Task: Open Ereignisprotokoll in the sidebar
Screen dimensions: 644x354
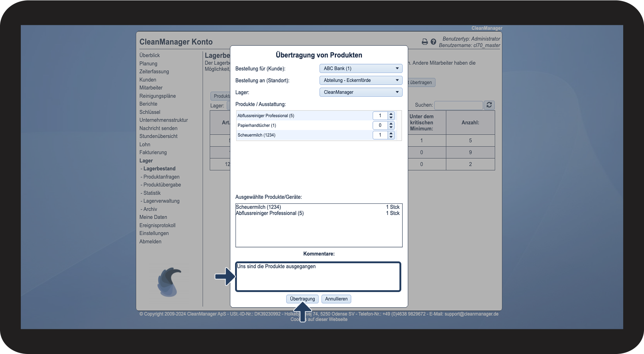Action: pos(157,225)
